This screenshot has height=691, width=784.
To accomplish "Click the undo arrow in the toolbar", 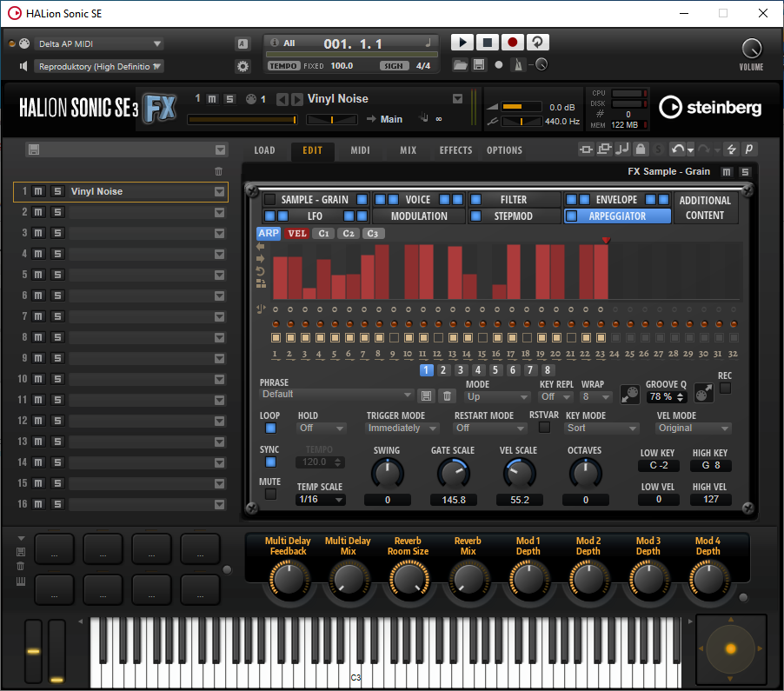I will (x=678, y=149).
